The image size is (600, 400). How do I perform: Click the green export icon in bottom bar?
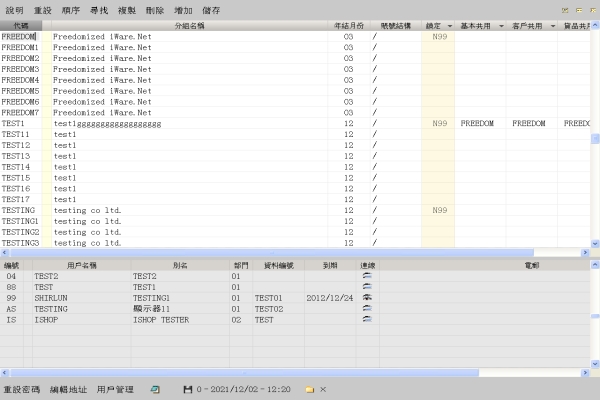[155, 388]
